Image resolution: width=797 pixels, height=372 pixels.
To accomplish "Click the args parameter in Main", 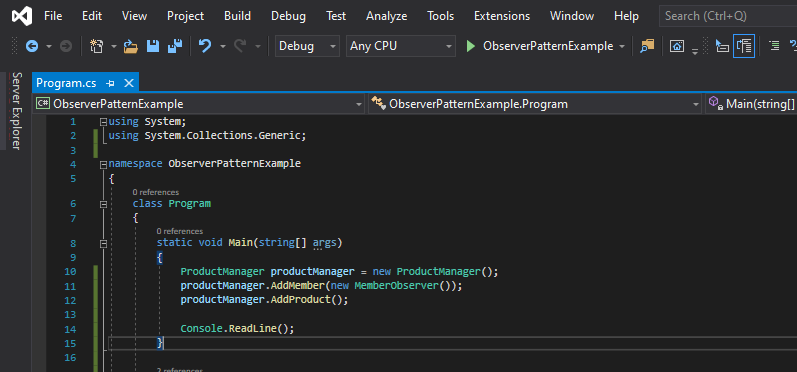I will pyautogui.click(x=325, y=242).
